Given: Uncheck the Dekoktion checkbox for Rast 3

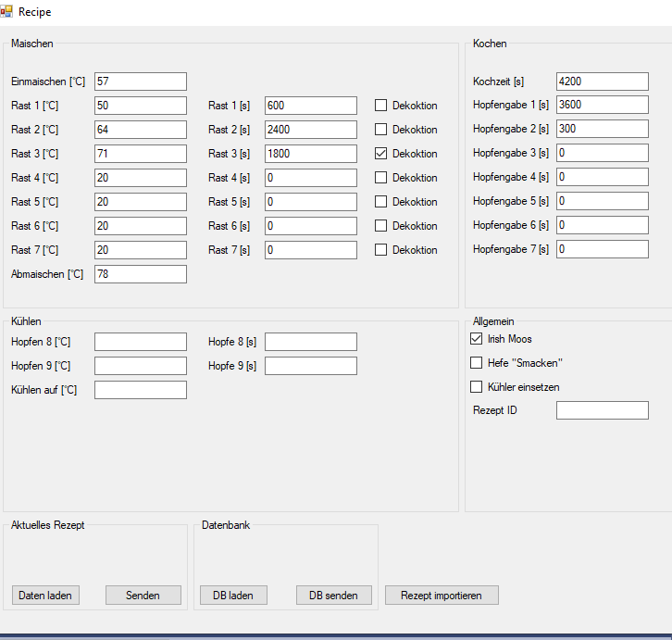Looking at the screenshot, I should tap(380, 154).
